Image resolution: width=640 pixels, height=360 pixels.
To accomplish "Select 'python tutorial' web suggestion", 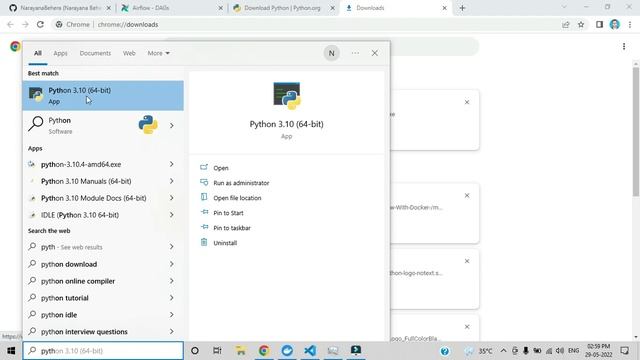I will pos(95,298).
